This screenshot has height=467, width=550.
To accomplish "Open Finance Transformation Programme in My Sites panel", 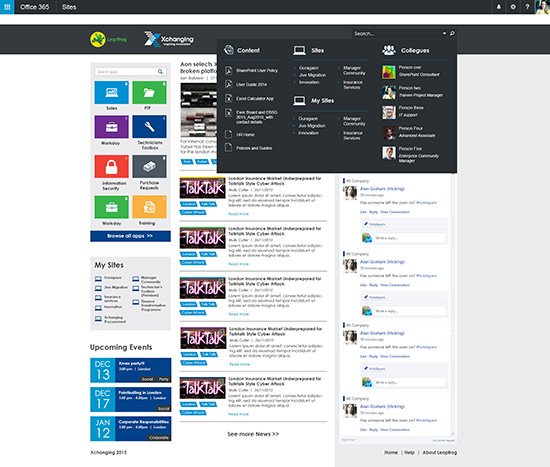I will (153, 305).
